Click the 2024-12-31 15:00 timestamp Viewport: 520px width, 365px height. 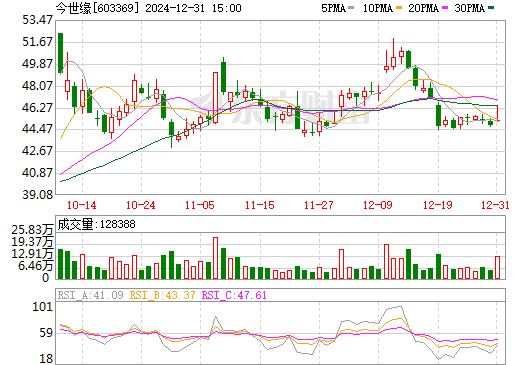(x=193, y=8)
